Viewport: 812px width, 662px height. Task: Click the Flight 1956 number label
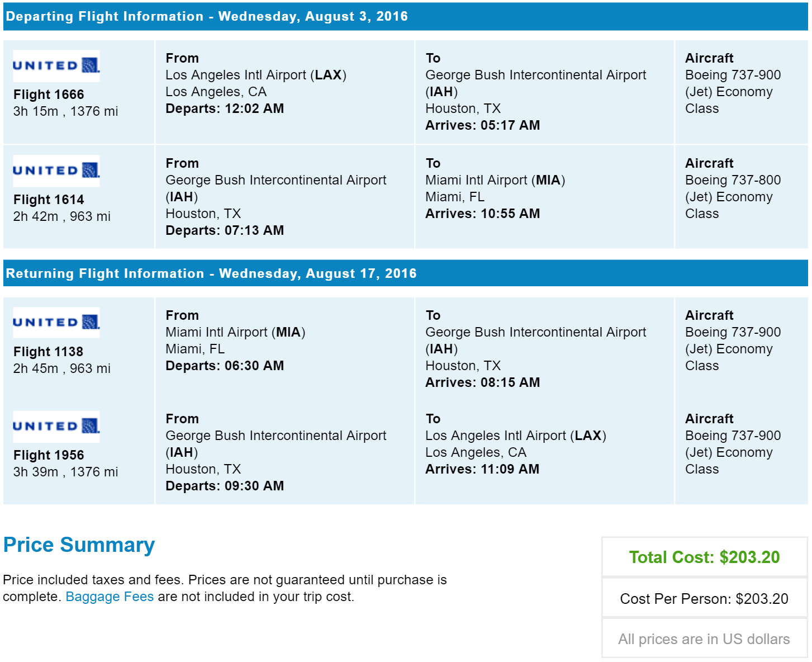click(x=49, y=455)
